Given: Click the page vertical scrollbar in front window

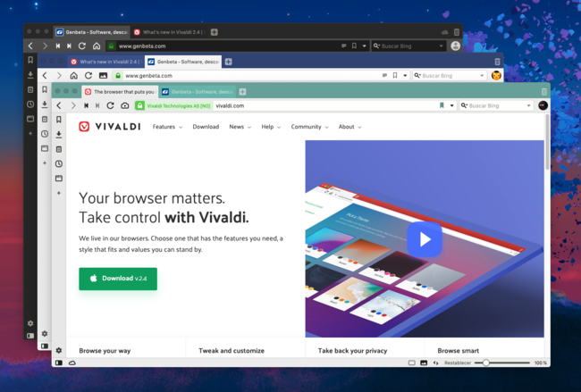Looking at the screenshot, I should tap(547, 143).
